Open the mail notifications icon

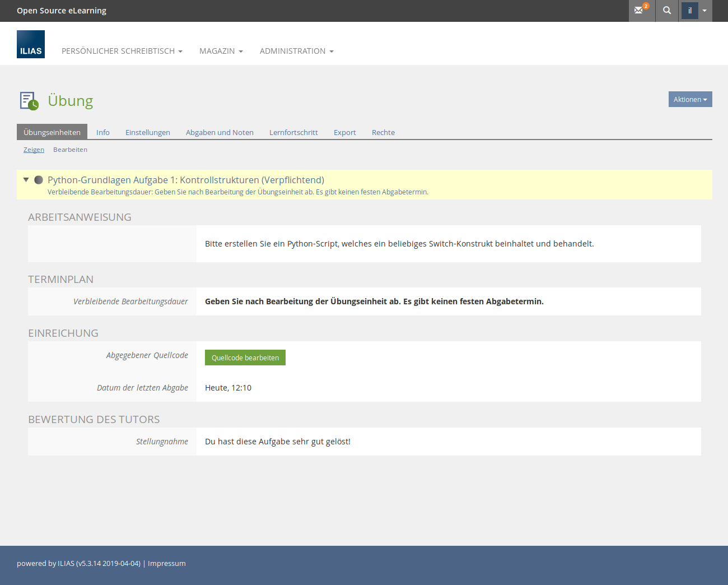[639, 11]
